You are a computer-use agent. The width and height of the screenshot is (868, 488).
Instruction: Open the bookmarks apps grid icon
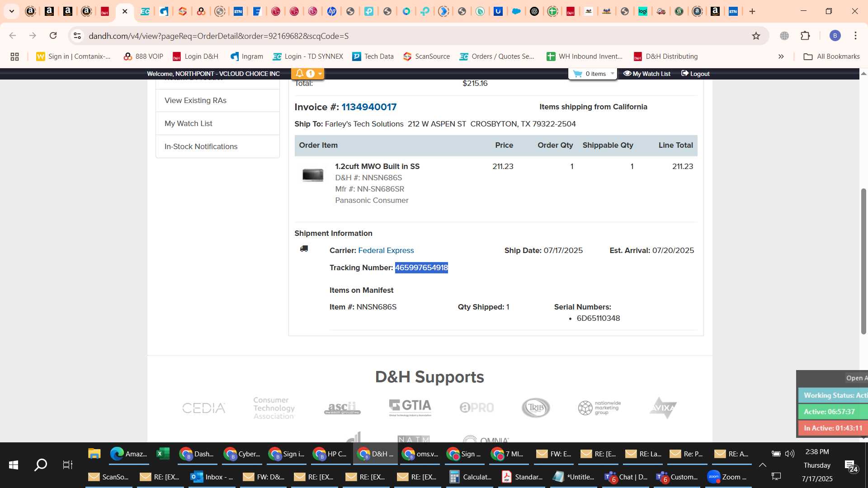click(x=14, y=56)
